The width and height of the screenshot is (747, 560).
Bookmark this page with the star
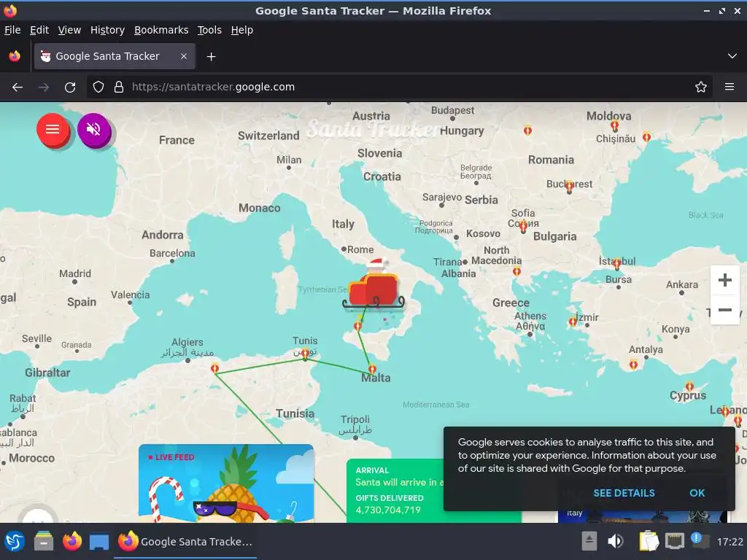(x=700, y=87)
